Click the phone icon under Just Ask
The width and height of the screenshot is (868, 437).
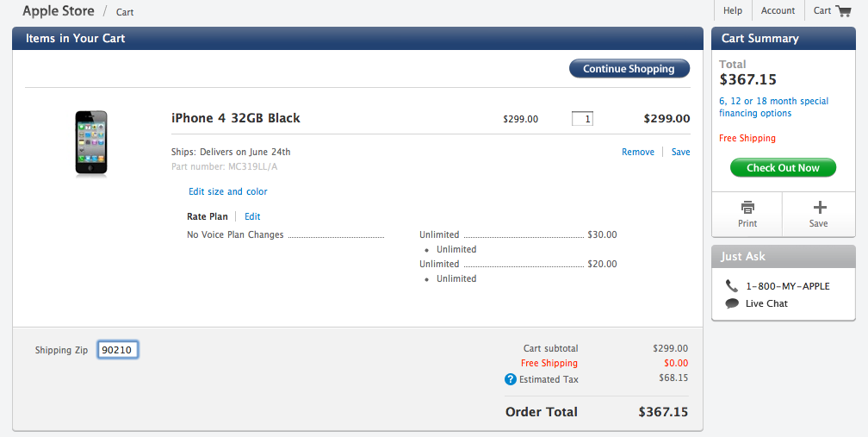tap(732, 286)
